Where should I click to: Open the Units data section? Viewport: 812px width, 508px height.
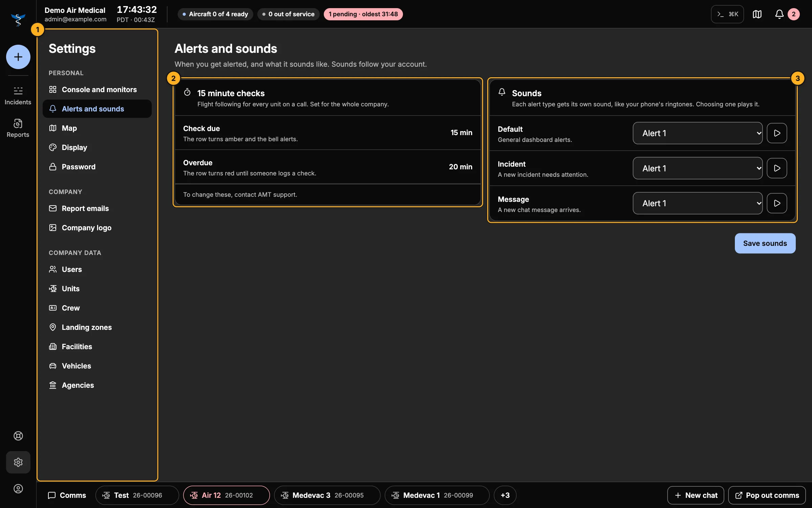click(x=97, y=289)
